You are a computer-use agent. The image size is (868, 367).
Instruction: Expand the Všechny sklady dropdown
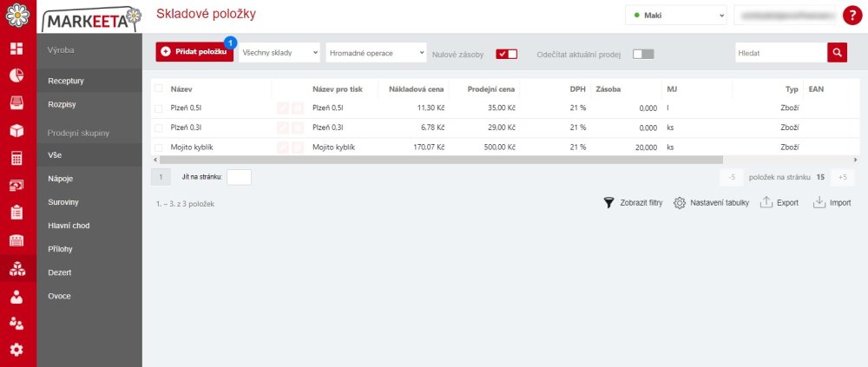point(279,53)
